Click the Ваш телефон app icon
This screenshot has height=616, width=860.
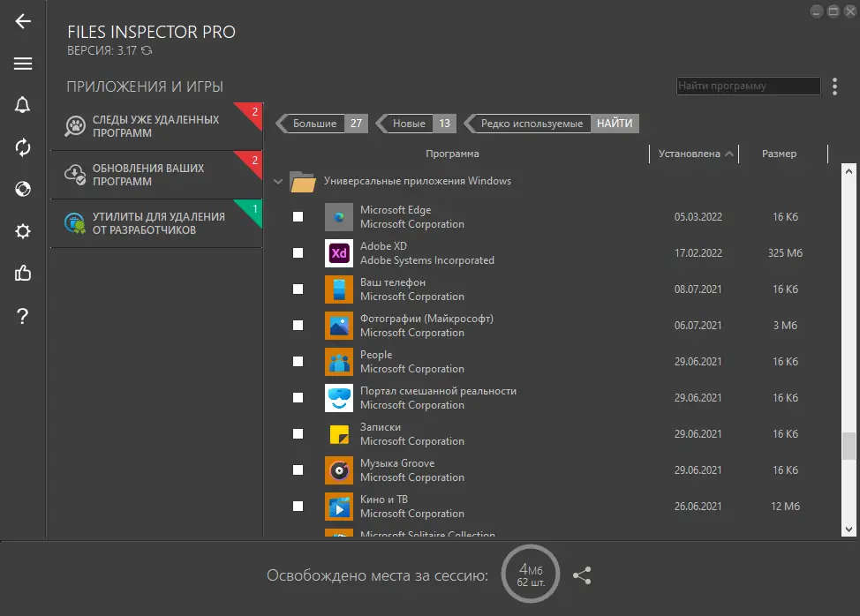[x=339, y=289]
